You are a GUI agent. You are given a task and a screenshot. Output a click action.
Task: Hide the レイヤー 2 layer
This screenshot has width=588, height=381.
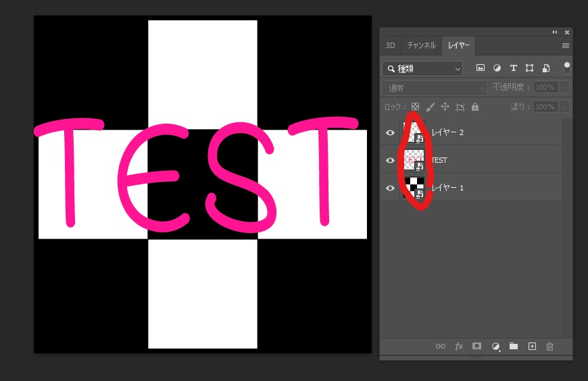(390, 132)
